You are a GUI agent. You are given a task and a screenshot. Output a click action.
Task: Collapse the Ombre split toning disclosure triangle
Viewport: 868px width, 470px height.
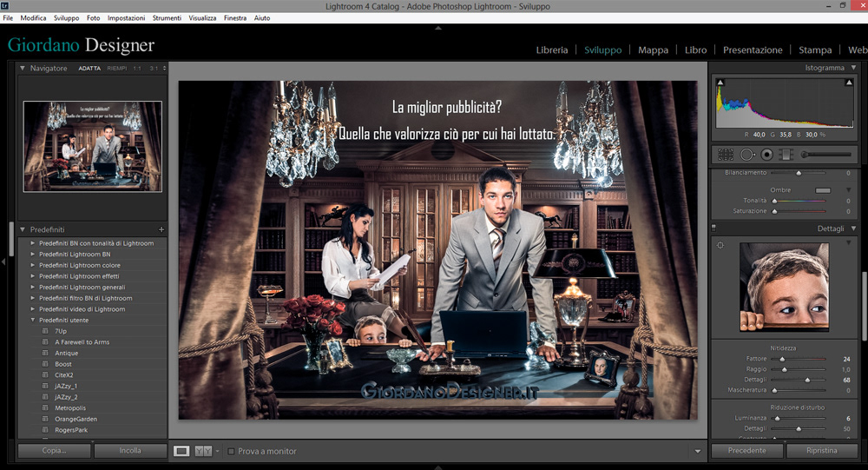click(849, 190)
